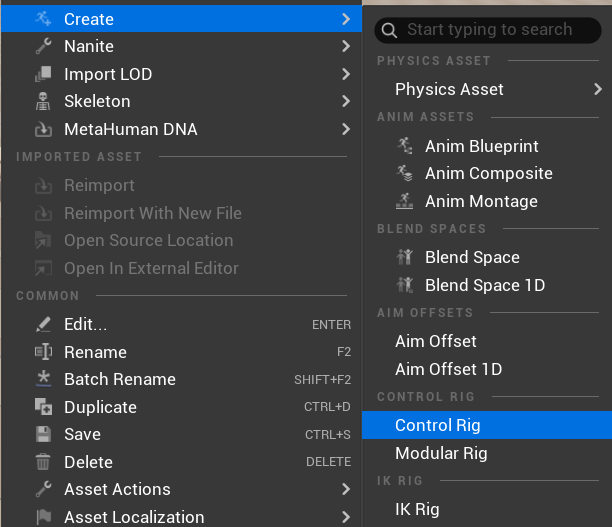Click the DELETE shortcut text

click(328, 462)
